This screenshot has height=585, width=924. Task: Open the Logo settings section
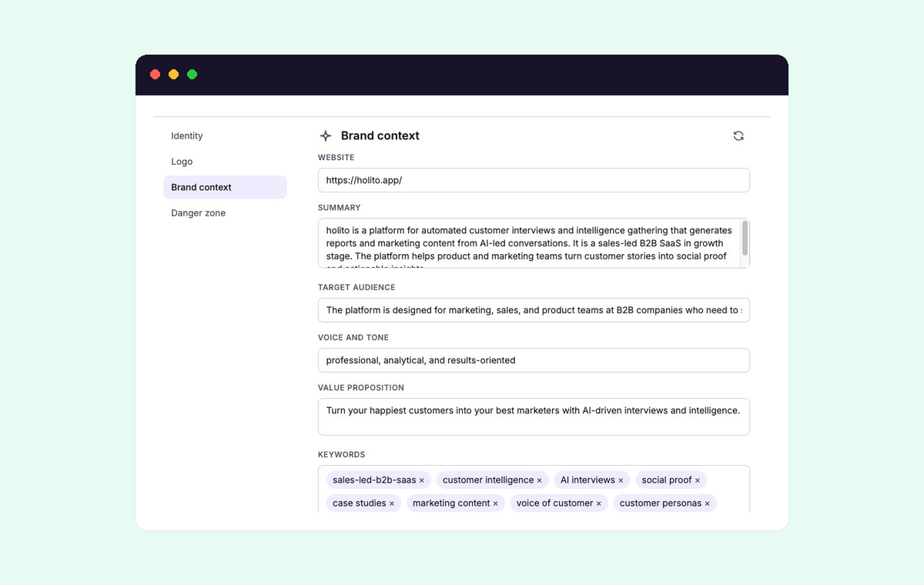coord(225,162)
